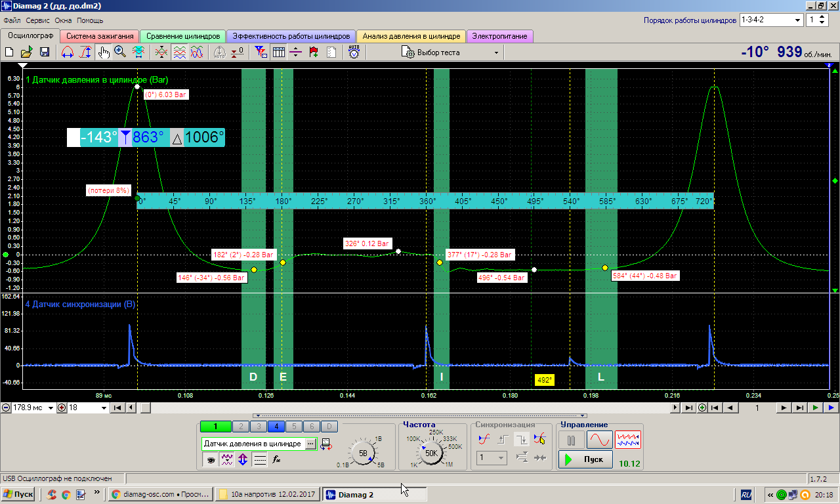The width and height of the screenshot is (840, 504).
Task: Toggle channel 1 green button
Action: click(x=215, y=427)
